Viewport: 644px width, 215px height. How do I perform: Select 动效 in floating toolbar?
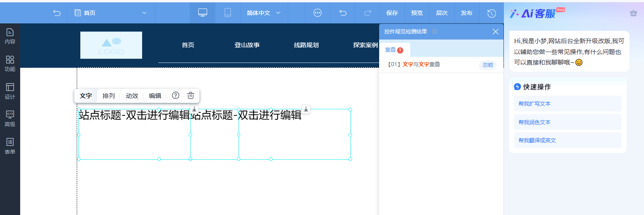(132, 96)
